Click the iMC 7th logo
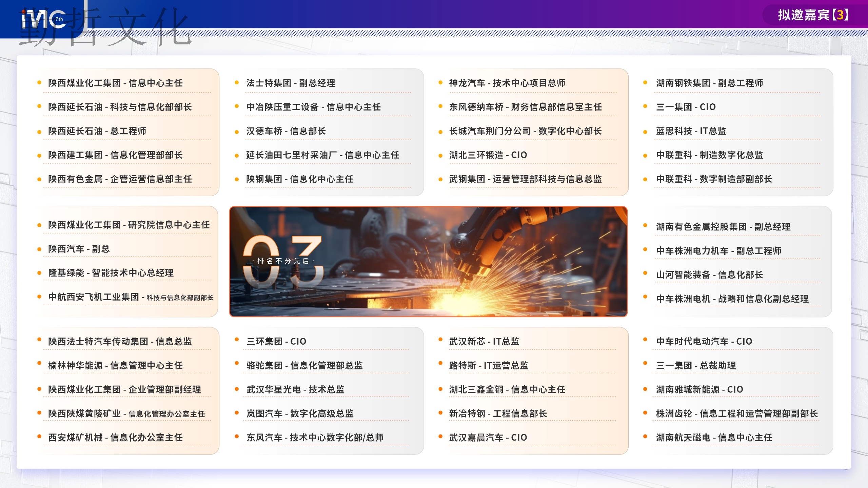 [44, 19]
